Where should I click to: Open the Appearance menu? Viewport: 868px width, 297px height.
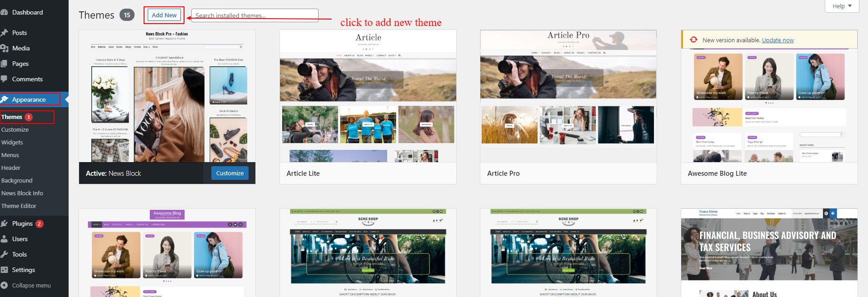(x=29, y=99)
